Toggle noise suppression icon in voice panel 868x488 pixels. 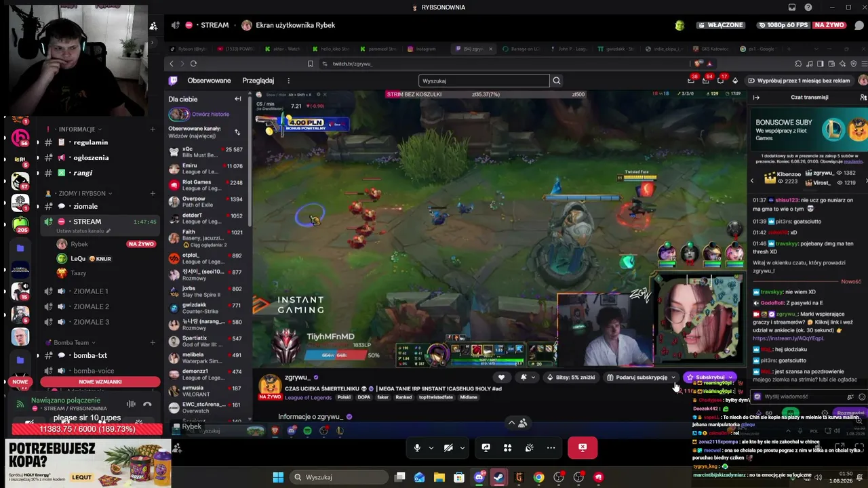pos(131,404)
